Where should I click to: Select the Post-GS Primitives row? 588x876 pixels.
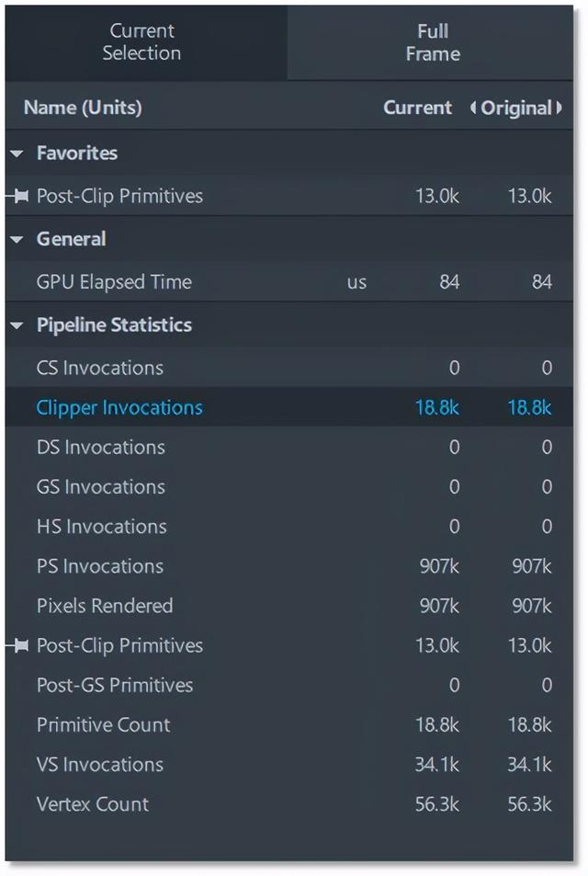point(115,685)
